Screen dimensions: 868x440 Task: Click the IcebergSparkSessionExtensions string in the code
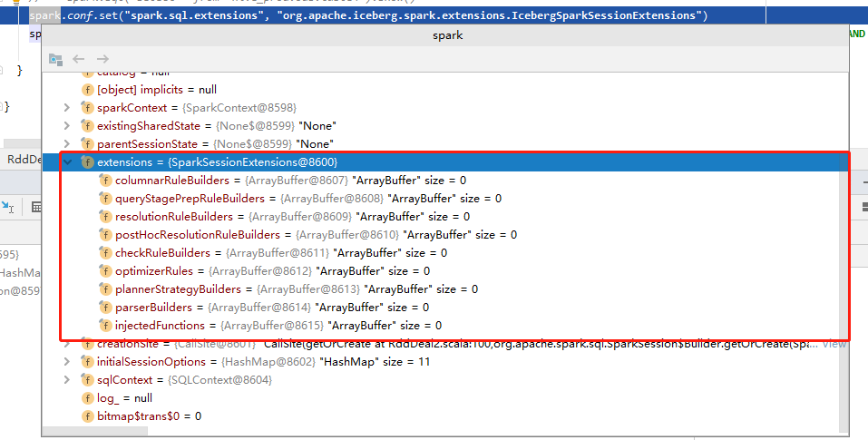(489, 15)
